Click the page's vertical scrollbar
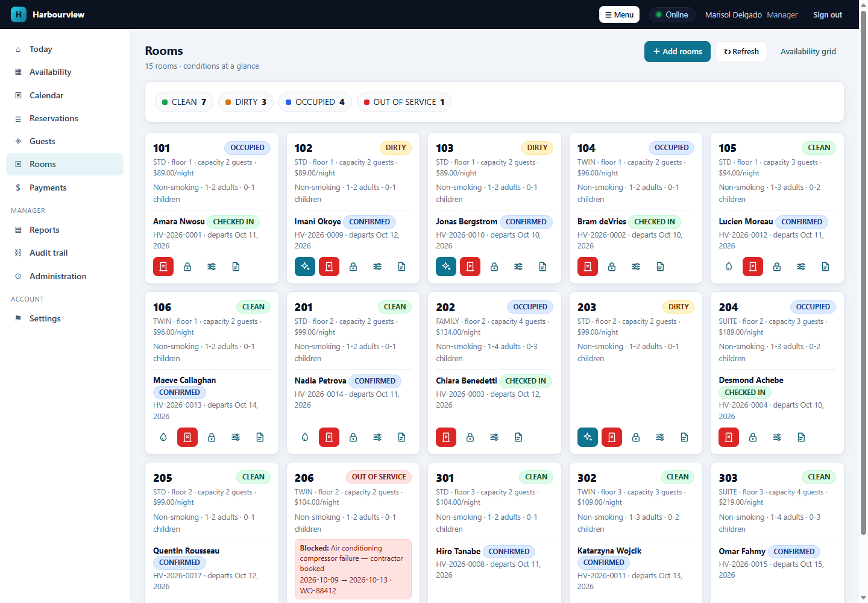Image resolution: width=868 pixels, height=603 pixels. [x=863, y=271]
